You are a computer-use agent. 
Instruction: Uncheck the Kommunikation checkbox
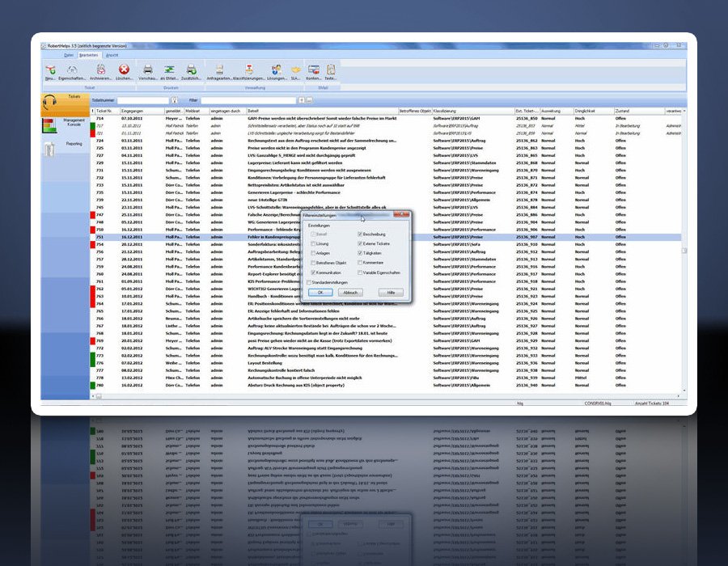pyautogui.click(x=313, y=272)
